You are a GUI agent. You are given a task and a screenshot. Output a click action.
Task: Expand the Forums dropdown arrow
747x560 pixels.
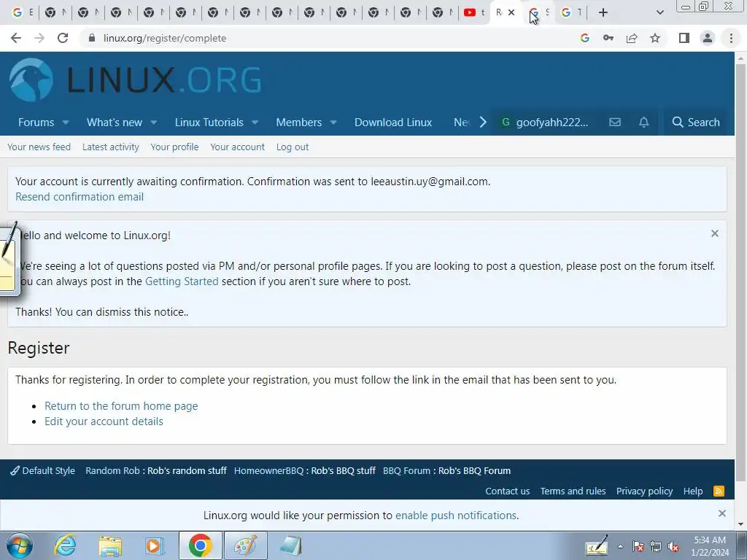66,122
